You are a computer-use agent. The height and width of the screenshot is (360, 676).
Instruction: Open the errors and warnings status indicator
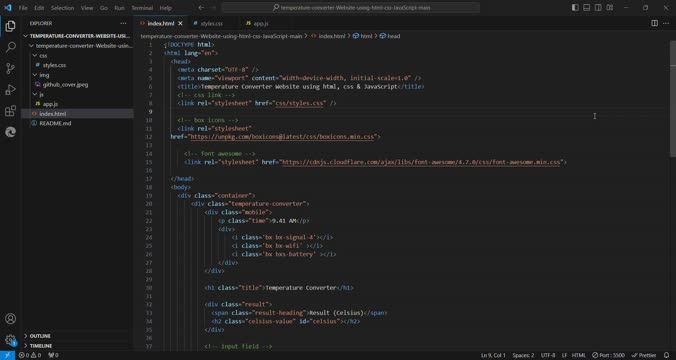pyautogui.click(x=30, y=355)
